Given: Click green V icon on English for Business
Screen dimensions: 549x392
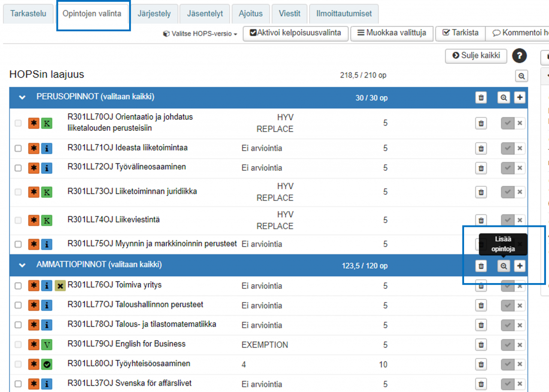Looking at the screenshot, I should pyautogui.click(x=47, y=345).
